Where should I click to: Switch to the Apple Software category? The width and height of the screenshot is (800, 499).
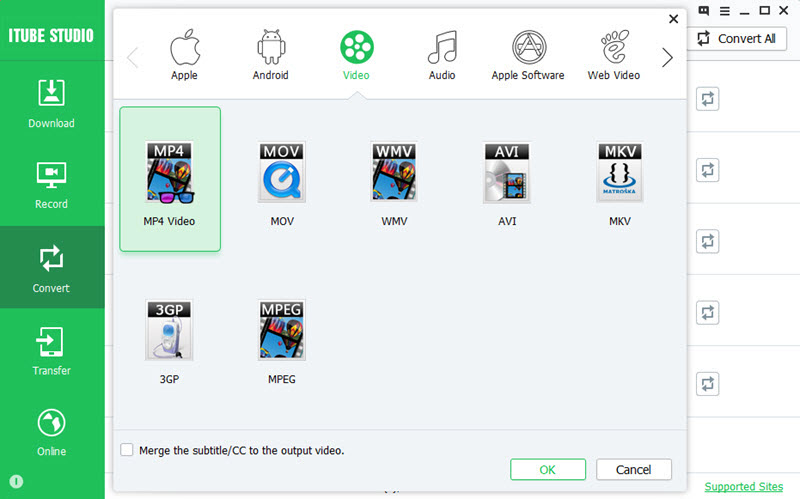click(x=528, y=55)
